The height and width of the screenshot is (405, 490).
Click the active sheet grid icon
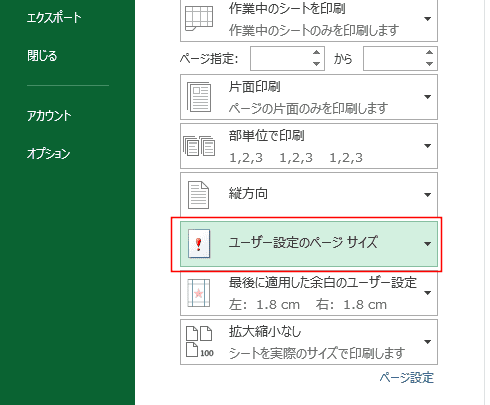tap(199, 19)
